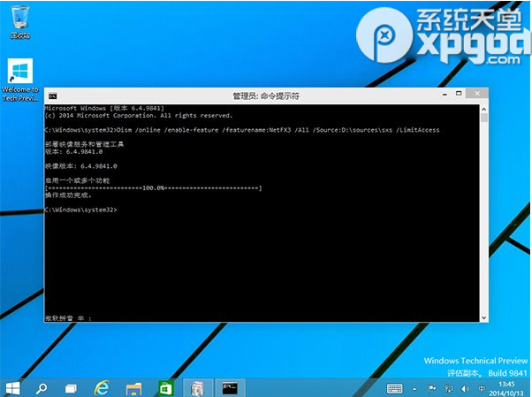Viewport: 532px width, 397px height.
Task: Close the Command Prompt window
Action: [480, 95]
